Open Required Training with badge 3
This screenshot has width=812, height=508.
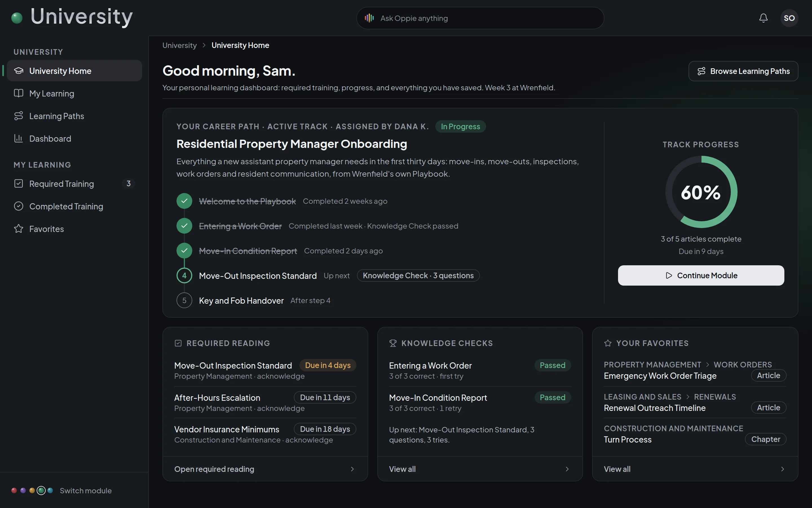click(x=74, y=183)
